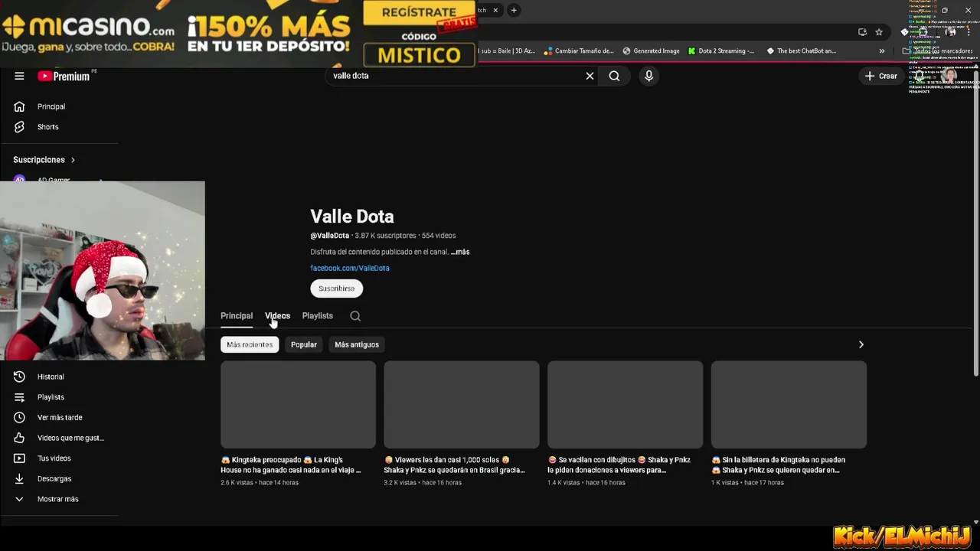
Task: Open the YouTube hamburger guide menu
Action: 19,76
